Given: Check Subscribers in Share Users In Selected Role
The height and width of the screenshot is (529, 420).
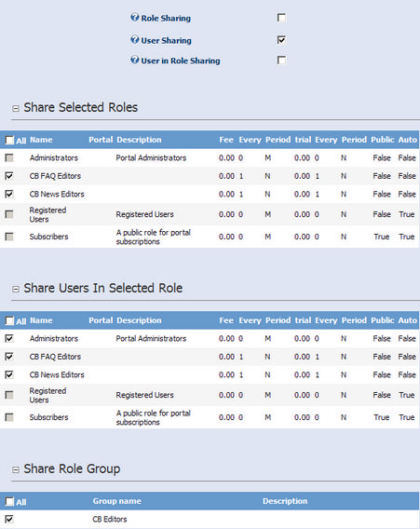Looking at the screenshot, I should pyautogui.click(x=9, y=417).
